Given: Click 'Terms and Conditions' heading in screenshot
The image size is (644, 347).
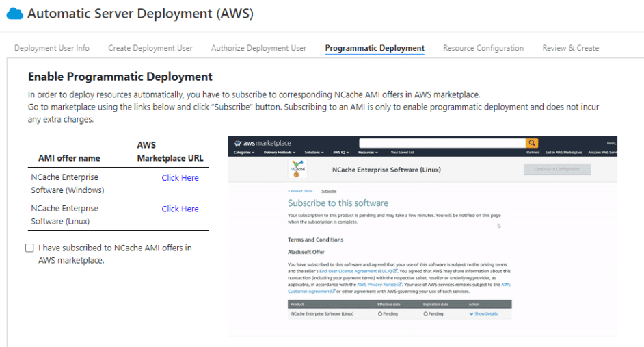Looking at the screenshot, I should point(315,240).
